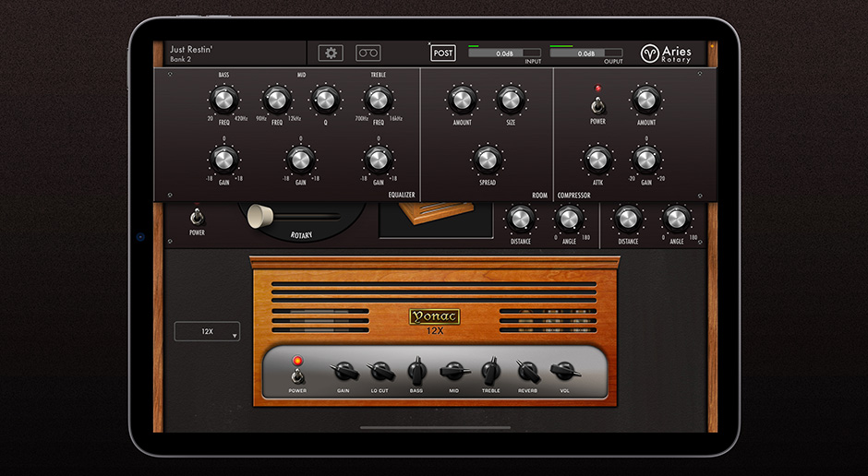Toggle the Compressor power switch
868x476 pixels.
click(x=597, y=103)
